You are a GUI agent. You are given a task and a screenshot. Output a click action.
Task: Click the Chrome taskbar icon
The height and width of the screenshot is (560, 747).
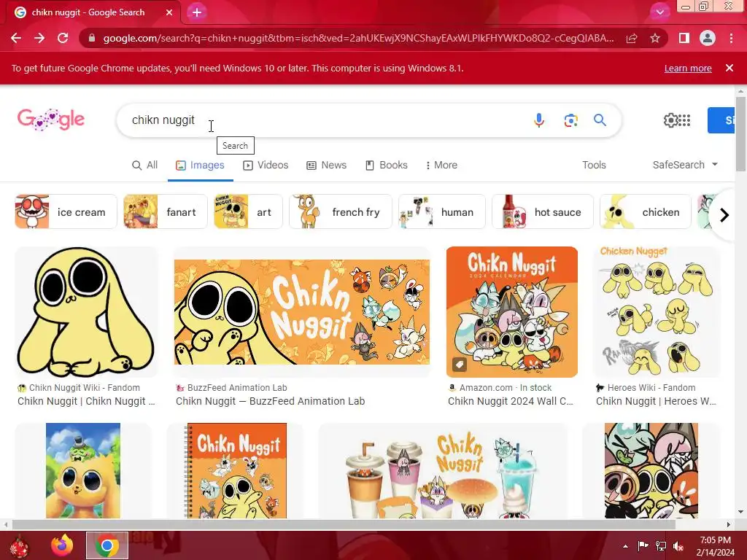(x=107, y=545)
